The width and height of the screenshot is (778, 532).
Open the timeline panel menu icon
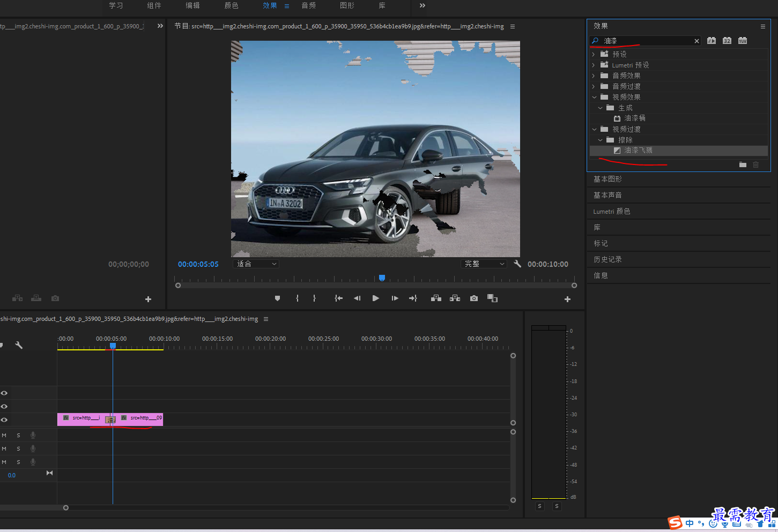point(266,319)
